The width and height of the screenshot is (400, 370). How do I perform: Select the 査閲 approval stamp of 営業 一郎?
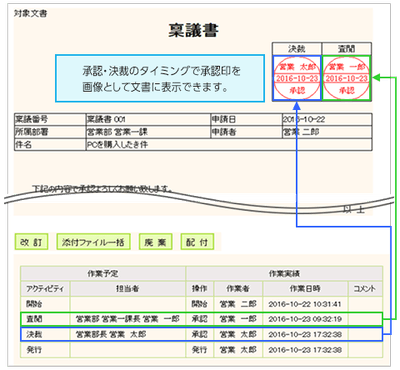click(x=346, y=78)
